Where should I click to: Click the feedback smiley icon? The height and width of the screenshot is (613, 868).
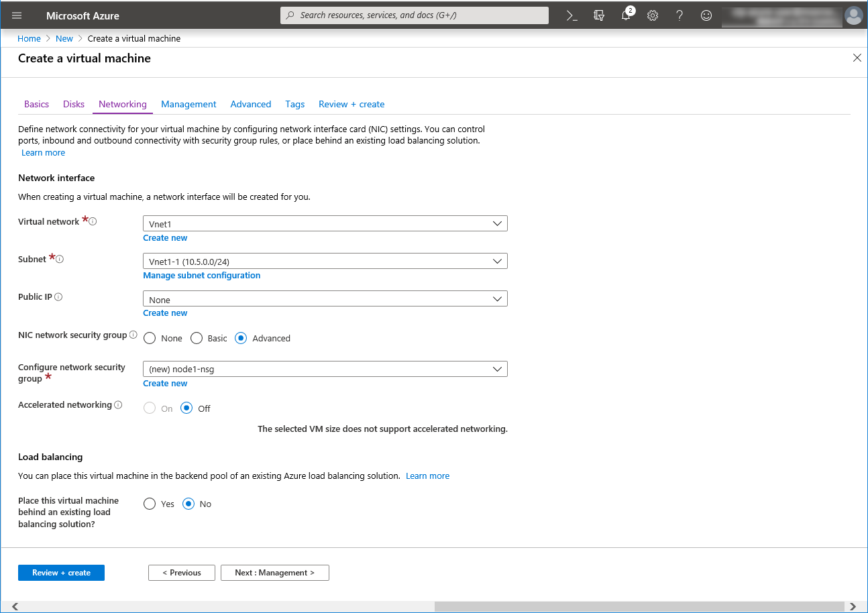point(706,15)
